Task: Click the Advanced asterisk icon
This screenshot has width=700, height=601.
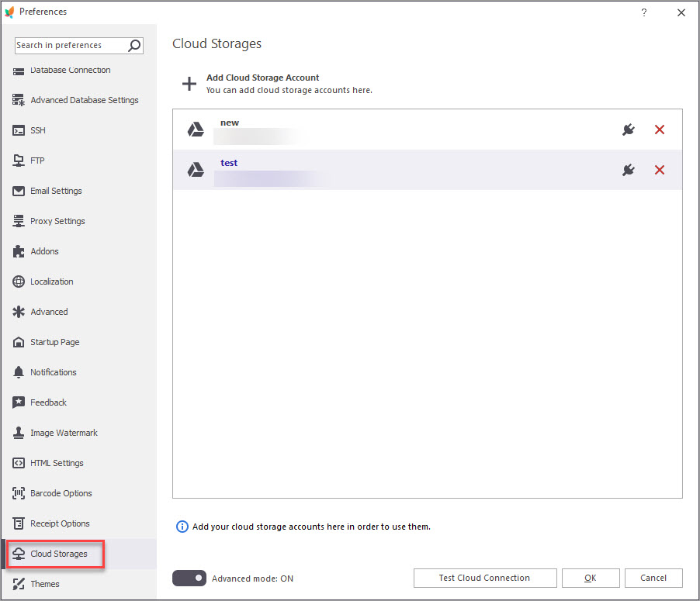Action: [x=19, y=312]
